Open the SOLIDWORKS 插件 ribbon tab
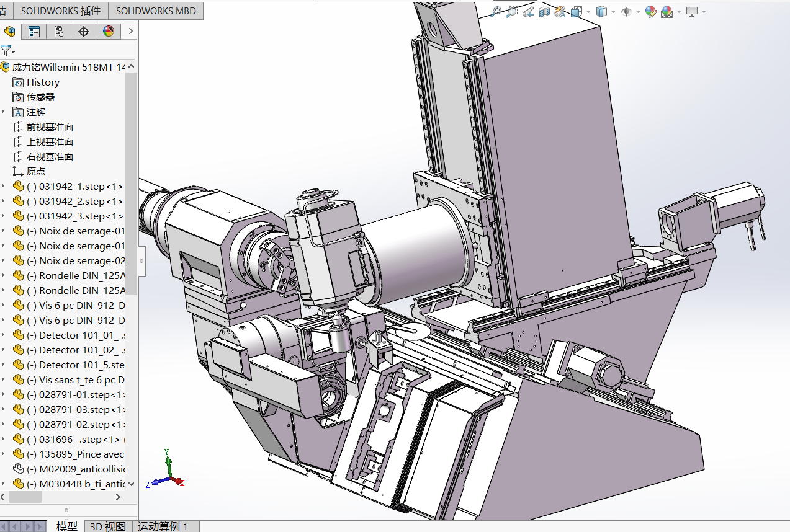 pos(60,11)
